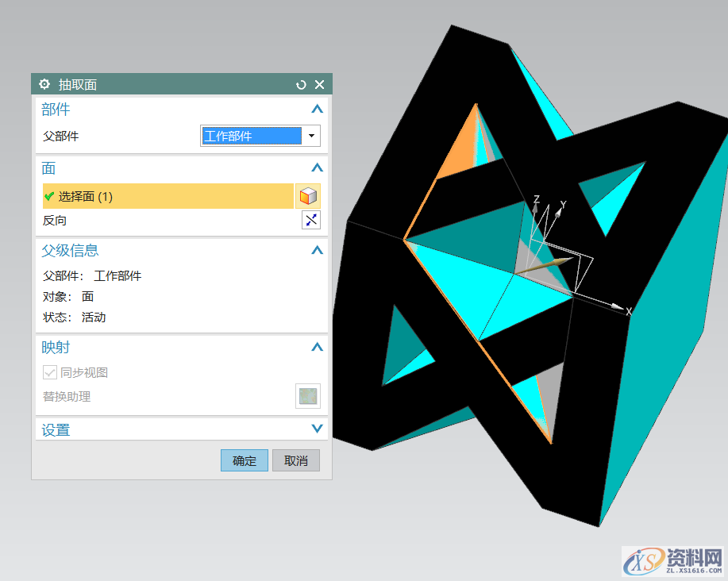The image size is (728, 581).
Task: Expand the 设置 section
Action: pyautogui.click(x=317, y=429)
